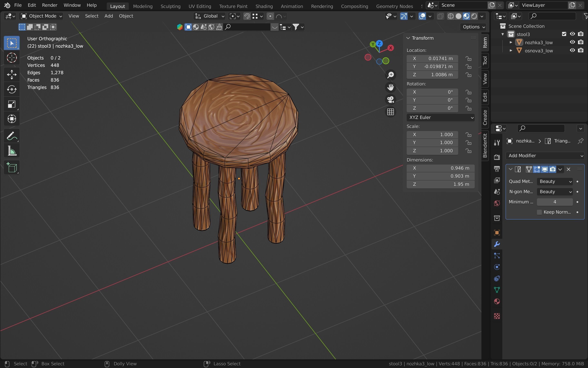588x368 pixels.
Task: Open the Object properties tab
Action: [497, 232]
